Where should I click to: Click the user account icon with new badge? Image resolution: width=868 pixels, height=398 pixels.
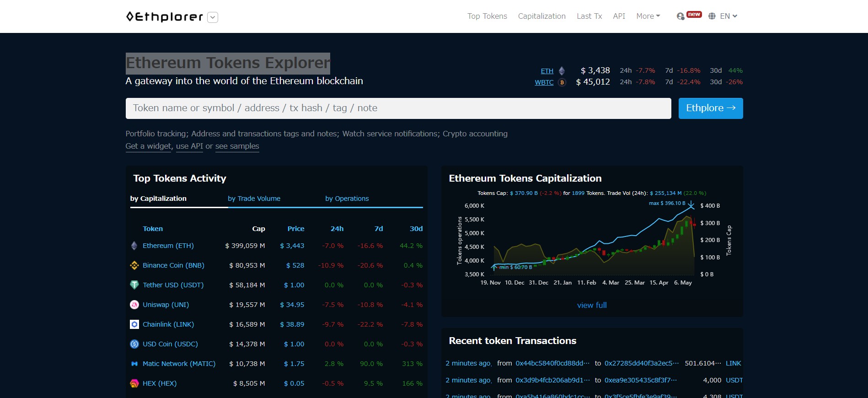tap(680, 16)
